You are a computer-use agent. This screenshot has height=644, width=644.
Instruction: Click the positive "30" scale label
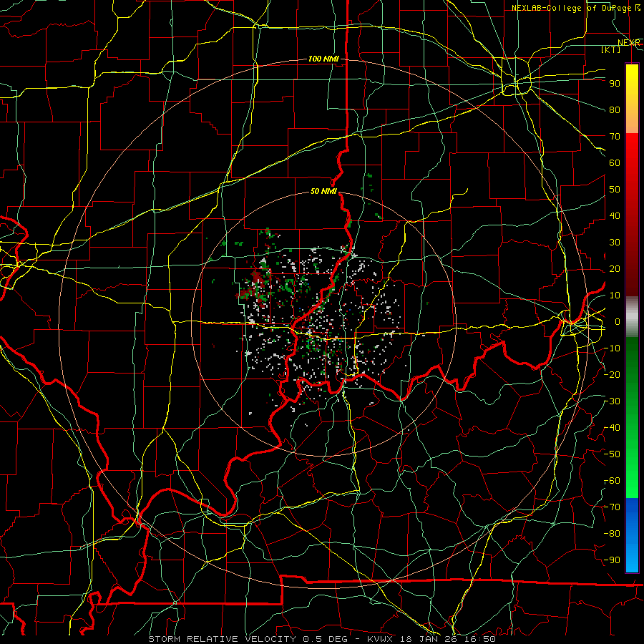pos(615,243)
